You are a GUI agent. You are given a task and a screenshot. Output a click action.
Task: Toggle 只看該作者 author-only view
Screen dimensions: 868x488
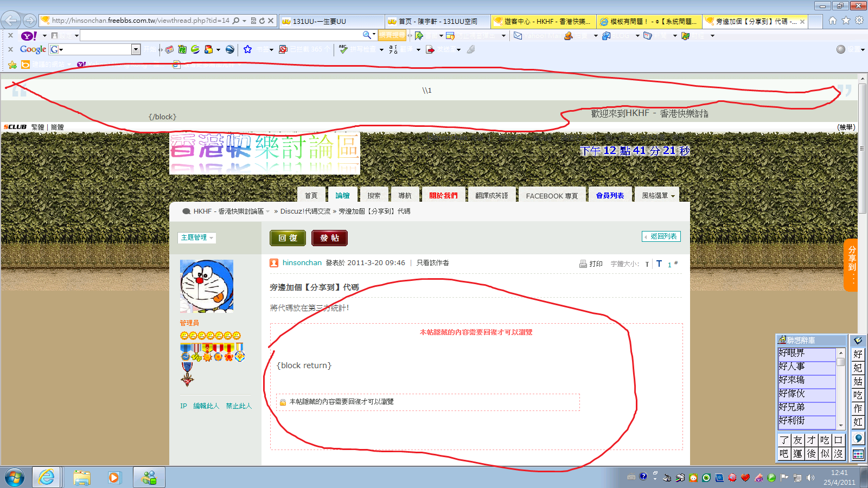click(x=432, y=263)
